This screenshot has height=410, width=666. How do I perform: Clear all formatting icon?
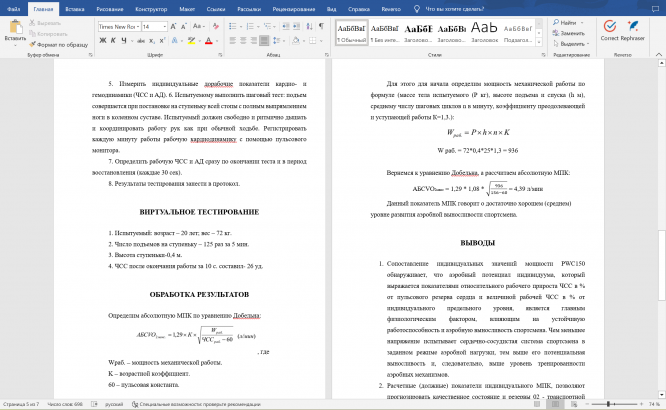216,26
